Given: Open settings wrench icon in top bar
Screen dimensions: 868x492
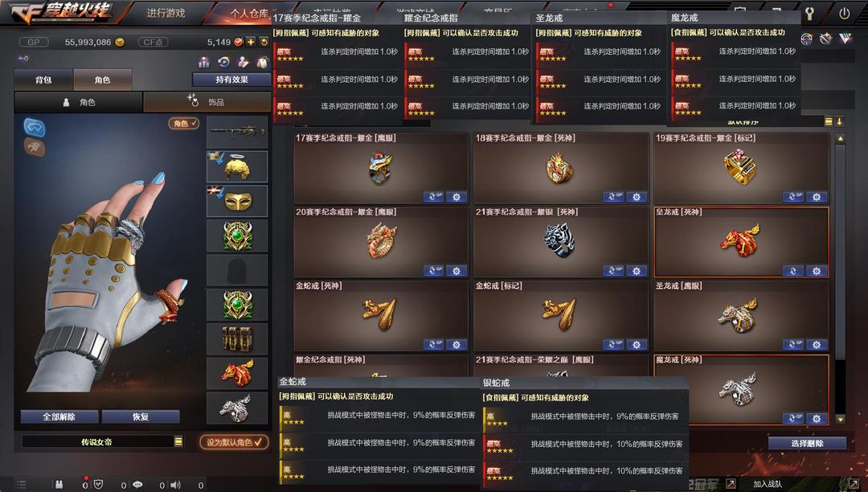Looking at the screenshot, I should coord(810,14).
